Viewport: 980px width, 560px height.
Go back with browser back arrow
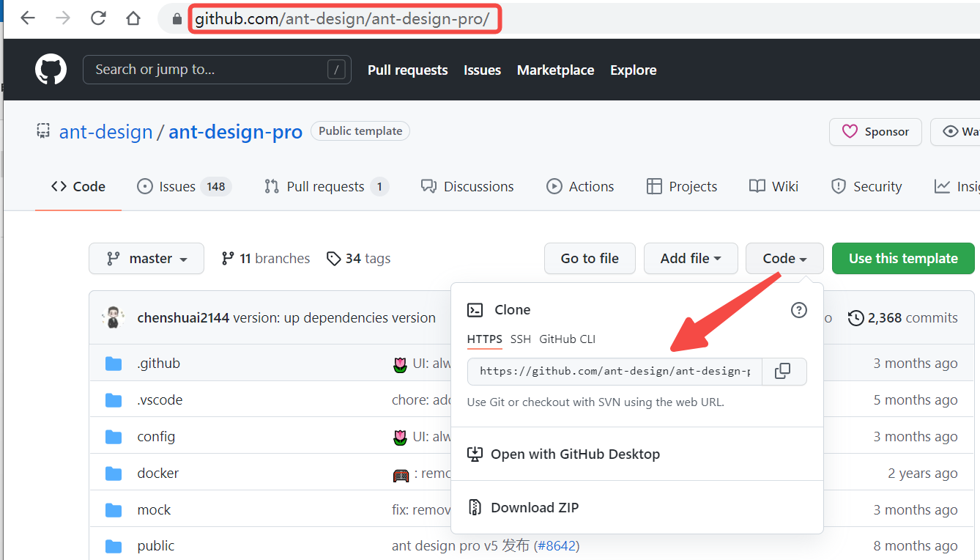coord(28,18)
